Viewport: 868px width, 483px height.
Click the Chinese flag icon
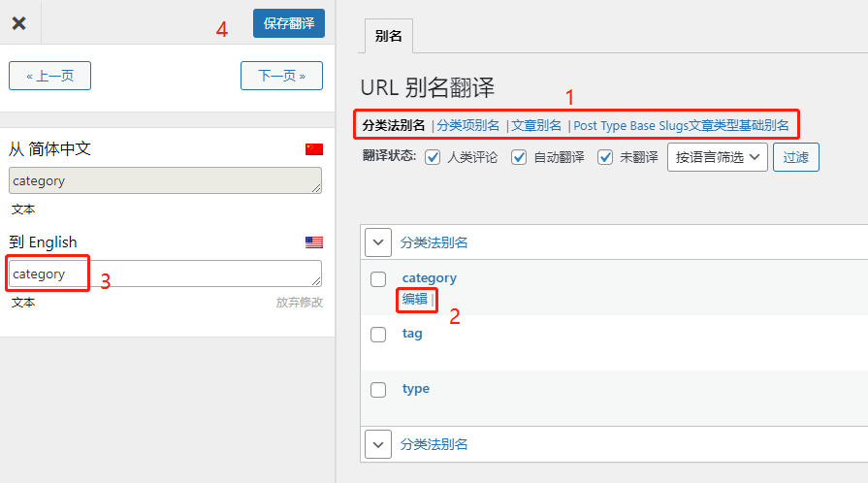point(313,149)
